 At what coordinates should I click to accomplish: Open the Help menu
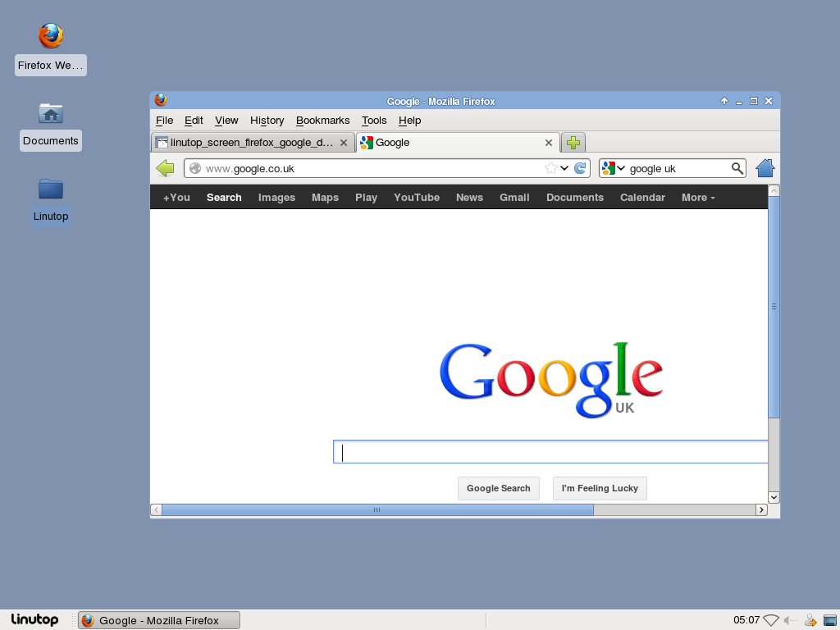pyautogui.click(x=410, y=121)
